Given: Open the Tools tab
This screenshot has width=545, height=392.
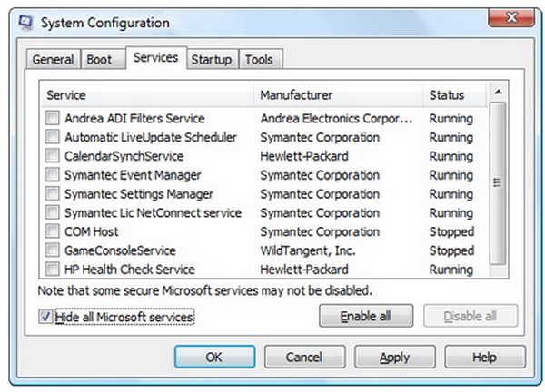Looking at the screenshot, I should tap(259, 60).
